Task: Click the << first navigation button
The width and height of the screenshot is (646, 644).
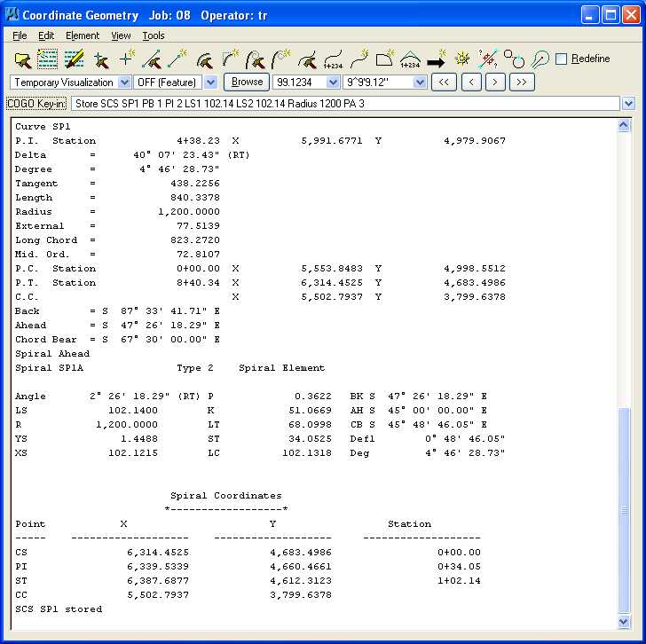Action: [444, 82]
